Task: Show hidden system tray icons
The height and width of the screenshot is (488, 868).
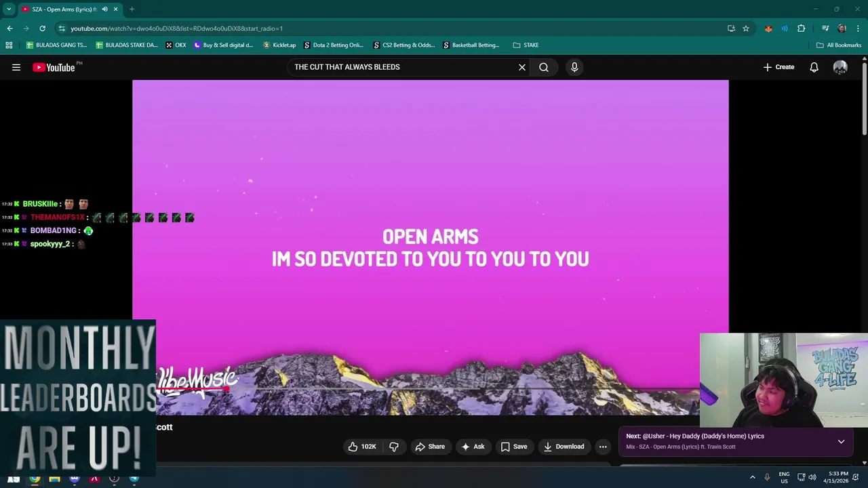Action: click(752, 477)
